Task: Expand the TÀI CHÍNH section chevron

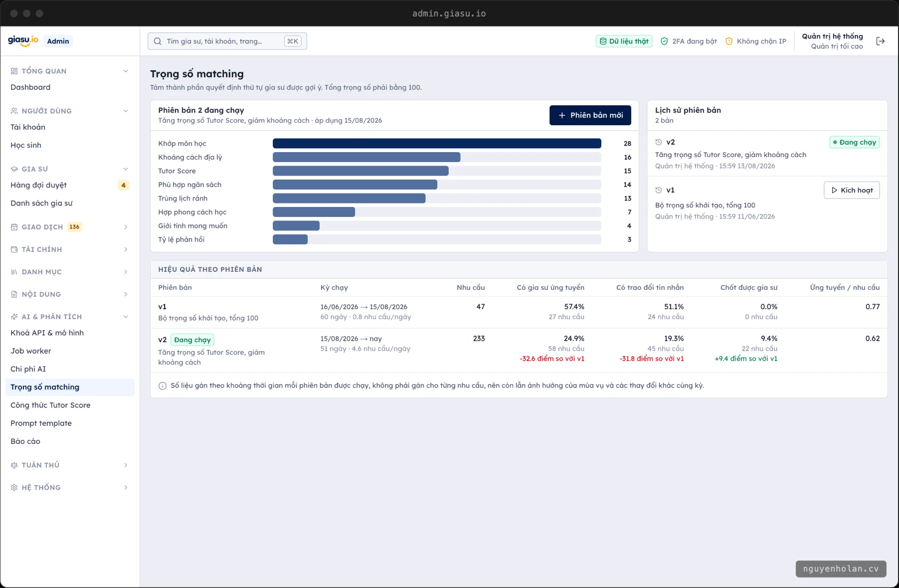Action: [x=126, y=249]
